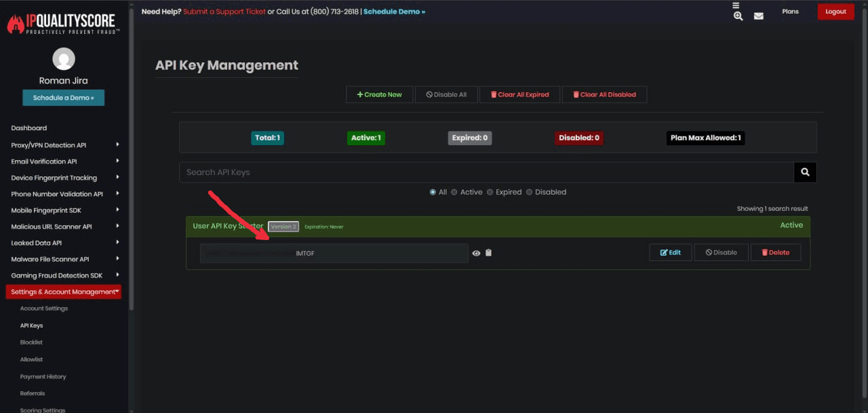
Task: Click the Expired: 0 badge
Action: click(x=470, y=138)
